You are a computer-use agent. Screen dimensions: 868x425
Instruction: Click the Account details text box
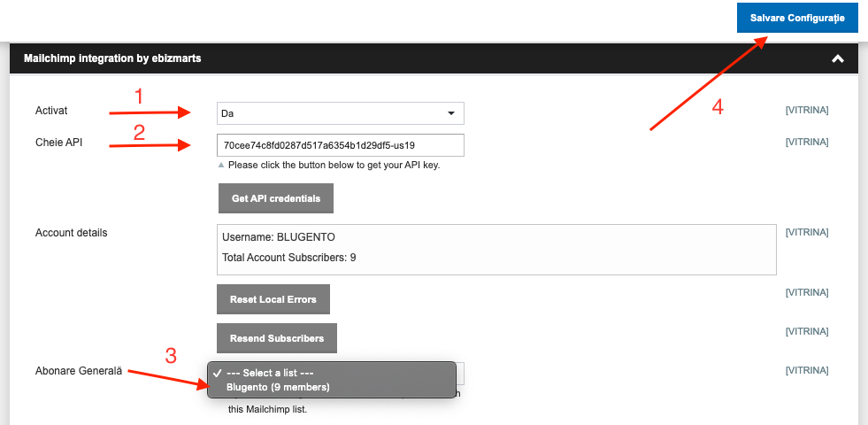pos(496,250)
